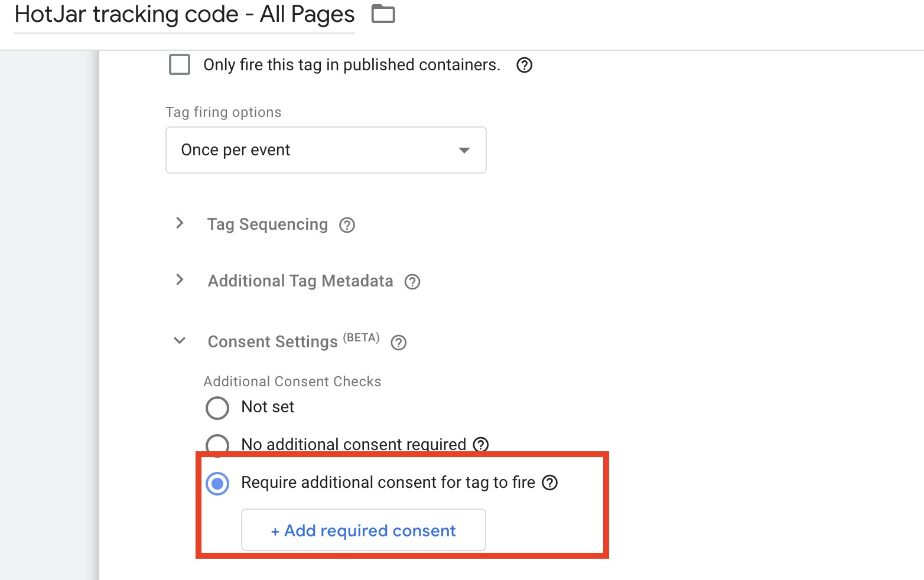
Task: Show help for no additional consent required
Action: coord(481,444)
